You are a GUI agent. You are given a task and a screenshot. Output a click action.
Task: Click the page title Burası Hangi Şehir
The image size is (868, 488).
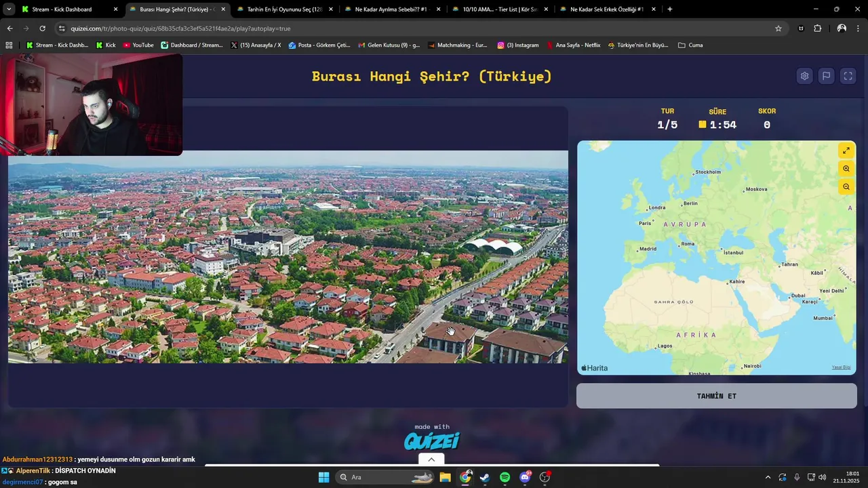[x=432, y=76]
